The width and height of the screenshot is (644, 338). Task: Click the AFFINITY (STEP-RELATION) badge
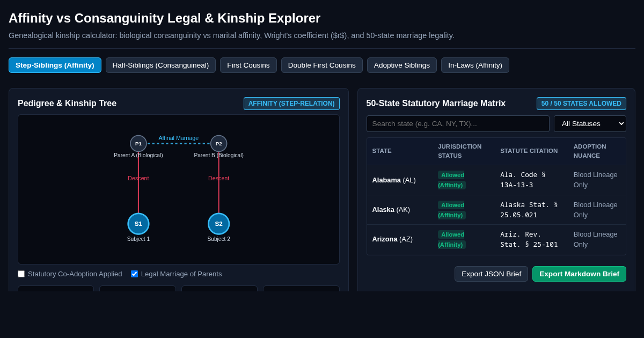tap(291, 104)
